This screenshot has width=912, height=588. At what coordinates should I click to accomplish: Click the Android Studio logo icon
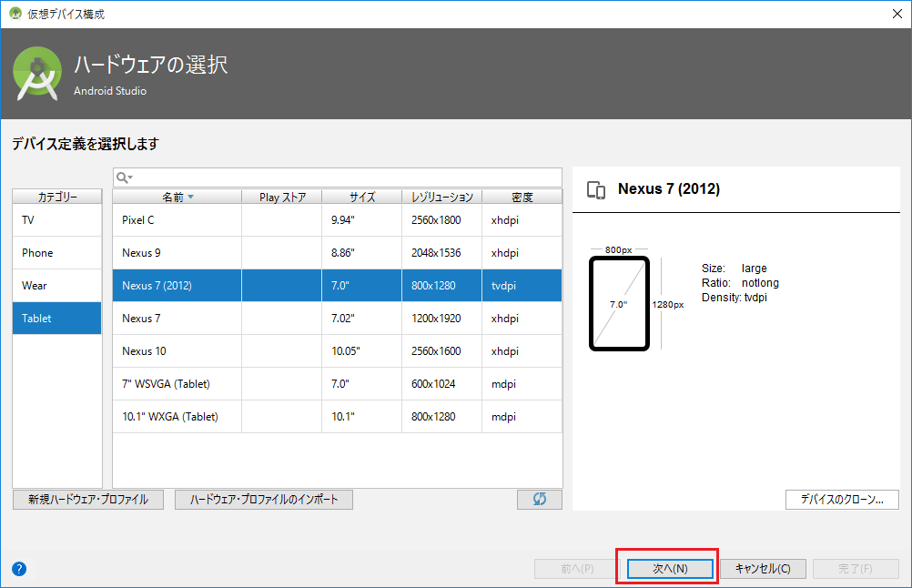(37, 74)
